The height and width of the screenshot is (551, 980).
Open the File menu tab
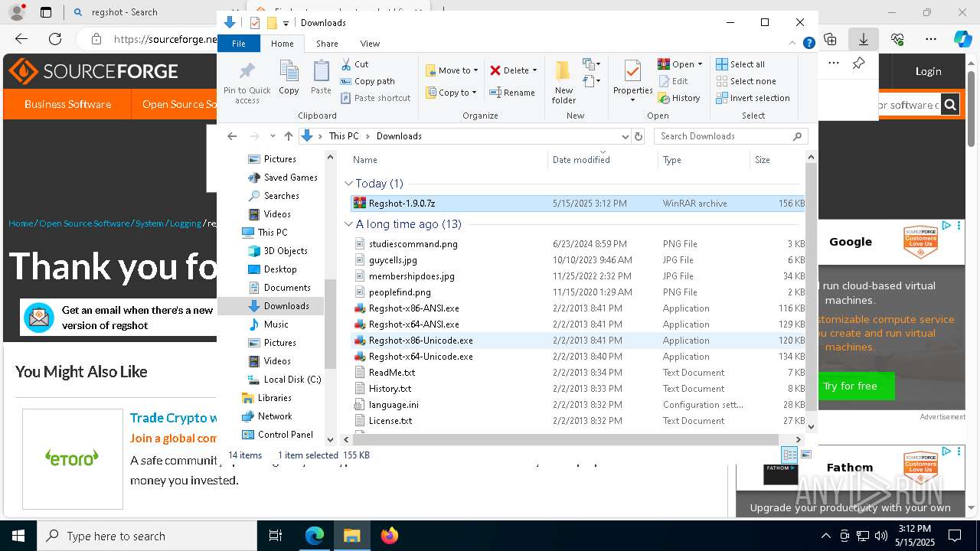point(239,44)
